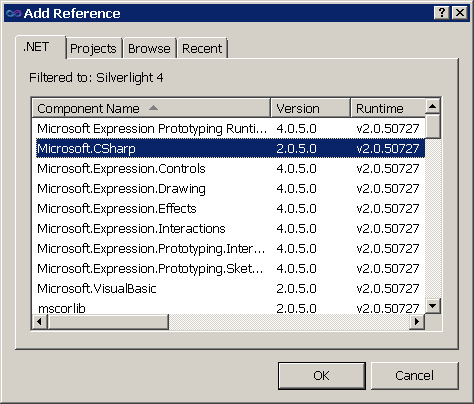Click the horizontal scrollbar right arrow
Image resolution: width=474 pixels, height=404 pixels.
coord(417,322)
